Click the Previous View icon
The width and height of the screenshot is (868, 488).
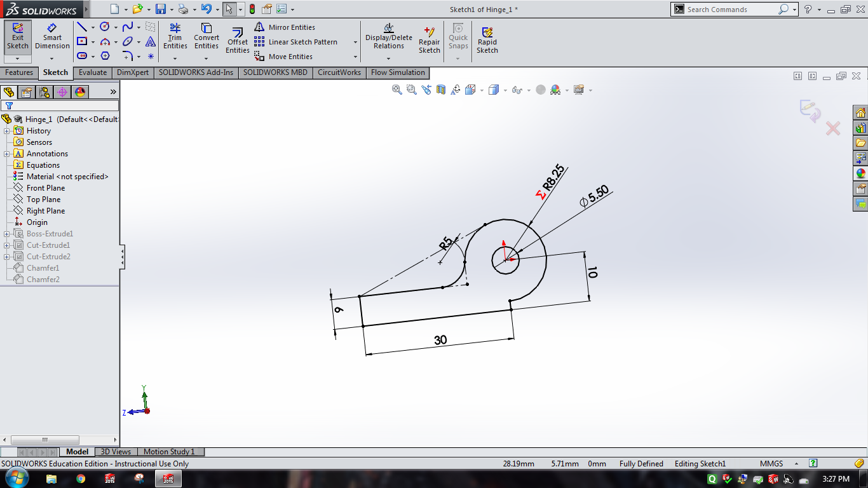click(x=426, y=90)
